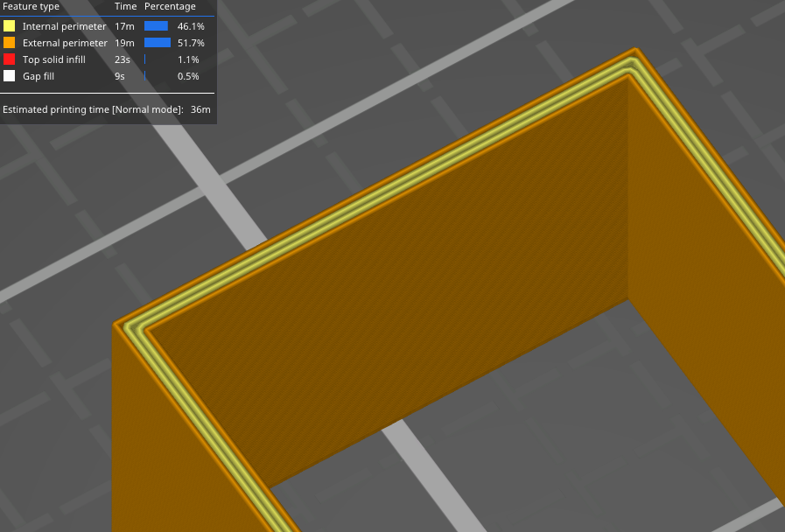This screenshot has width=785, height=532.
Task: Click the Time column header
Action: [125, 6]
